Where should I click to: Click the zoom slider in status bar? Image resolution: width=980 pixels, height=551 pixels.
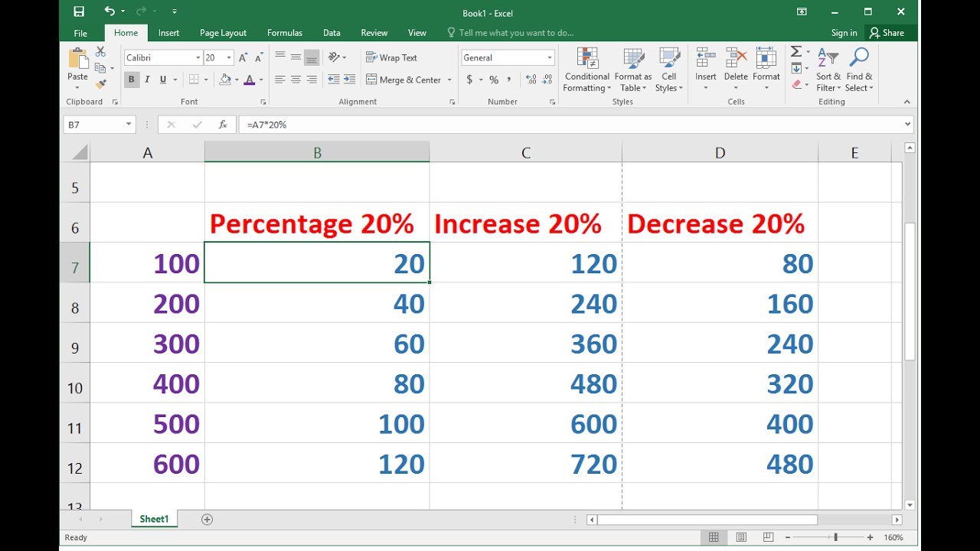835,537
